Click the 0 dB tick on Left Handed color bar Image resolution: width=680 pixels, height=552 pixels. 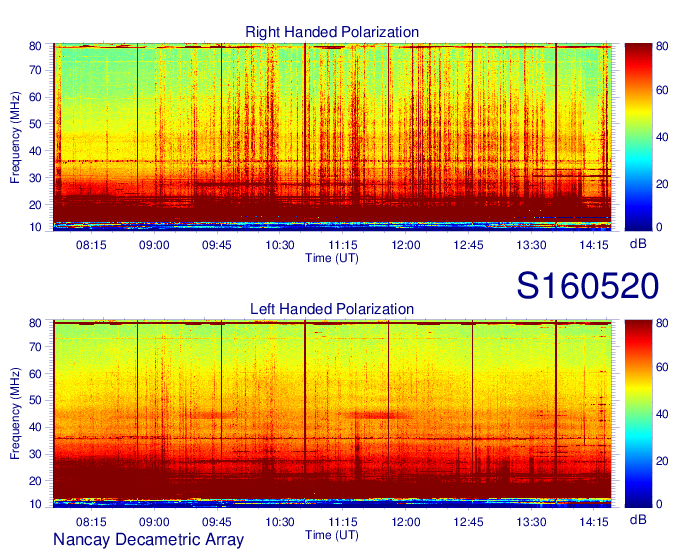(x=659, y=504)
